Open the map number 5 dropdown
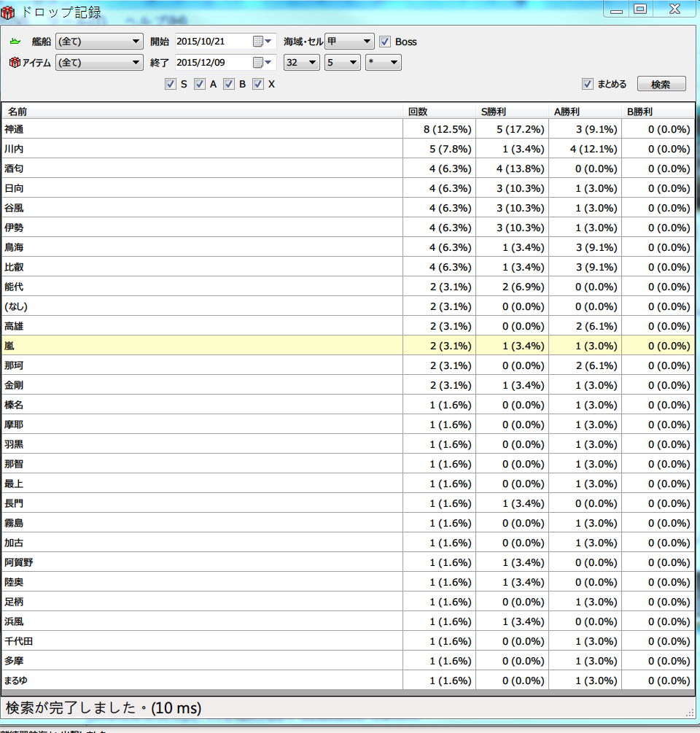This screenshot has width=700, height=733. point(343,62)
